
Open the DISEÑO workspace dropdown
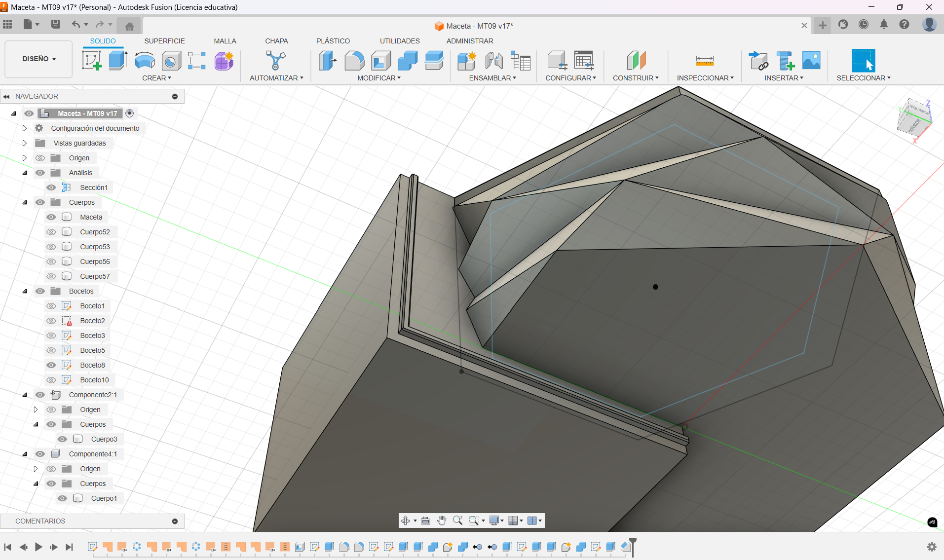(x=38, y=59)
